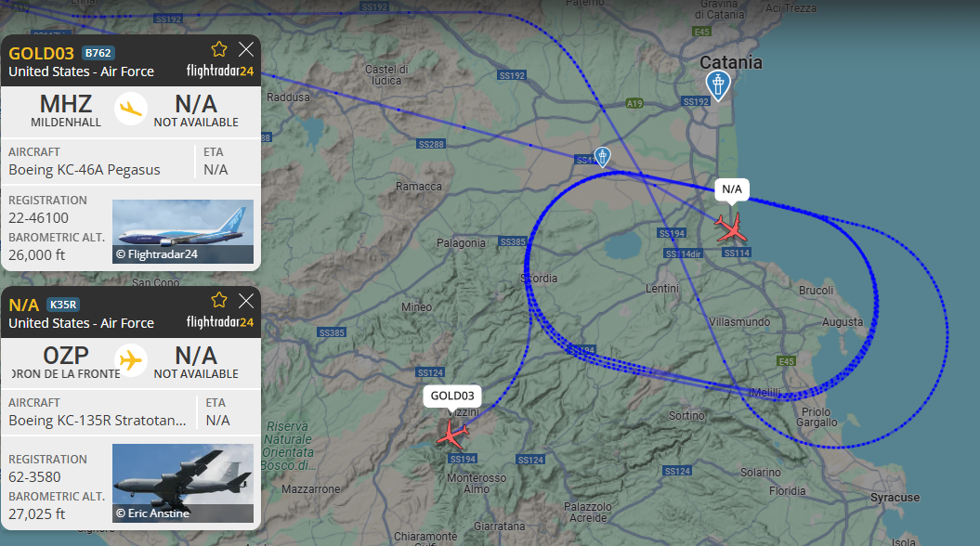Image resolution: width=980 pixels, height=546 pixels.
Task: Click the B762 aircraft type badge
Action: click(98, 53)
